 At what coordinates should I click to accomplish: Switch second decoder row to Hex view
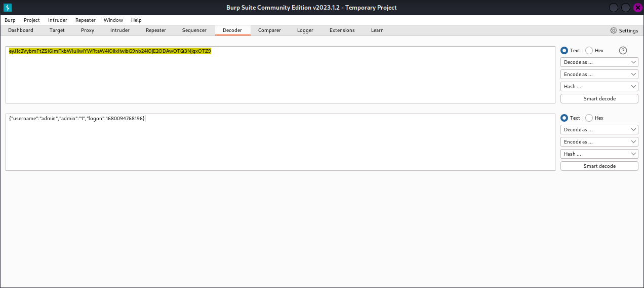click(x=589, y=118)
